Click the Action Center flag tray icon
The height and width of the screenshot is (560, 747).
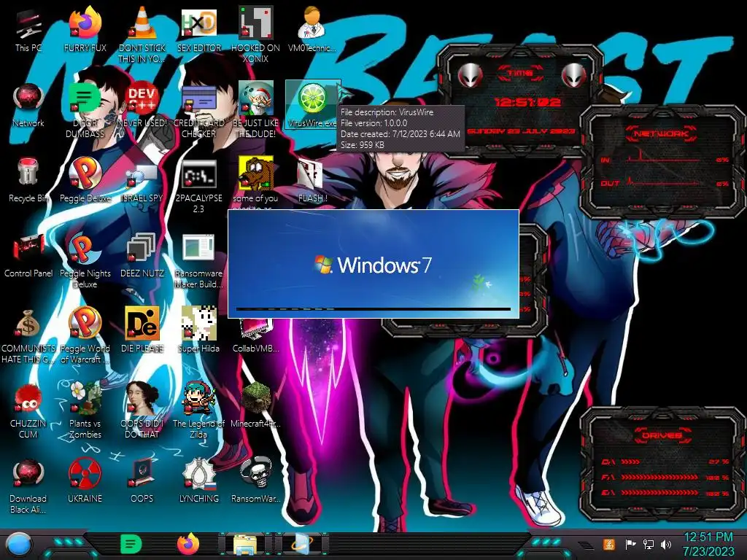tap(631, 544)
